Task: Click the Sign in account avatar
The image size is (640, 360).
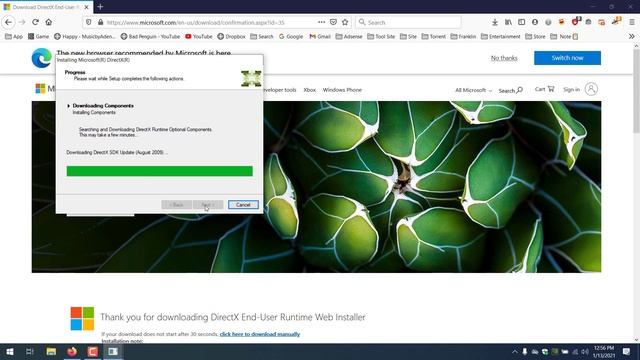Action: tap(591, 89)
